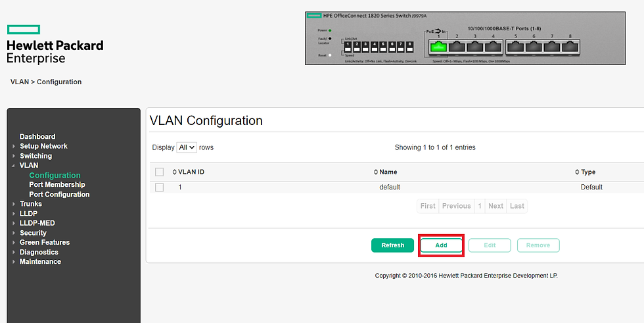This screenshot has height=323, width=644.
Task: Click the 'default' VLAN name cell
Action: tap(390, 187)
